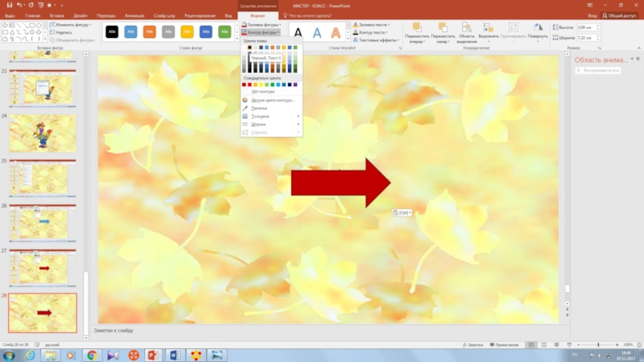Apply the green shape style preset
Viewport: 644px width, 362px height.
225,31
